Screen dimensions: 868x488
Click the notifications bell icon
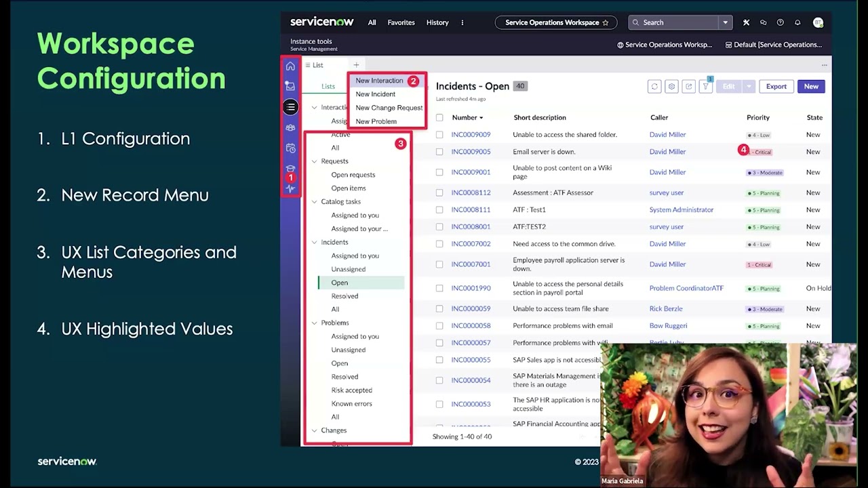(798, 22)
